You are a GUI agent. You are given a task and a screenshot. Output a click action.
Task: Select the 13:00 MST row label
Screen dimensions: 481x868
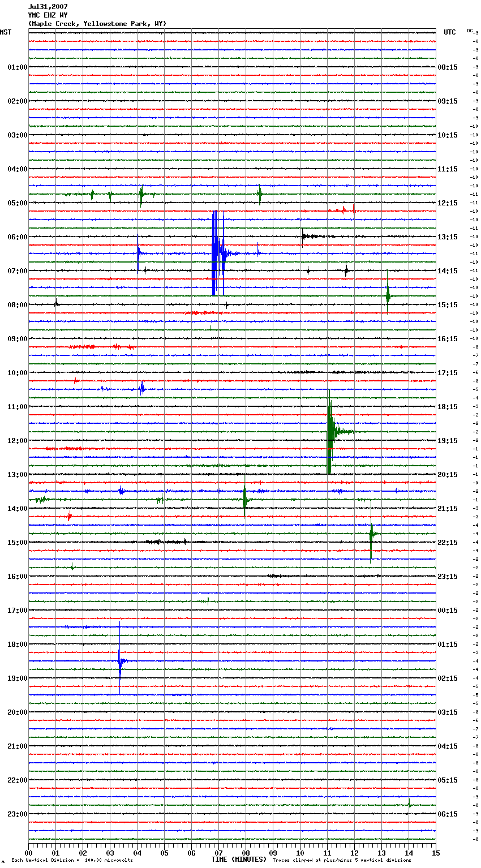[18, 475]
